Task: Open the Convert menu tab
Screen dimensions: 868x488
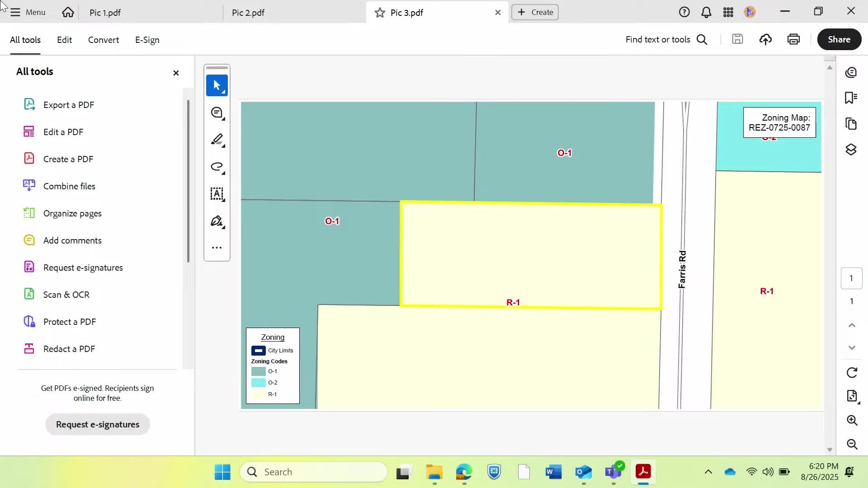Action: click(x=104, y=40)
